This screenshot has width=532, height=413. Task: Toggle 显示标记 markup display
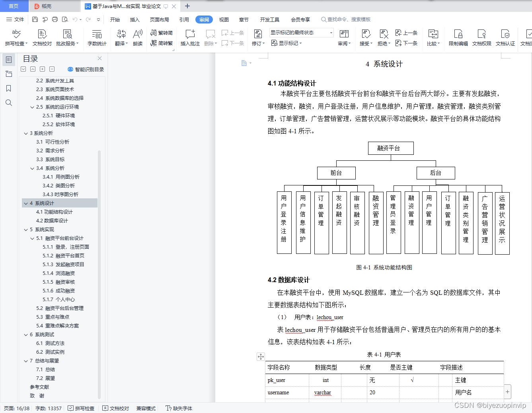pyautogui.click(x=286, y=43)
